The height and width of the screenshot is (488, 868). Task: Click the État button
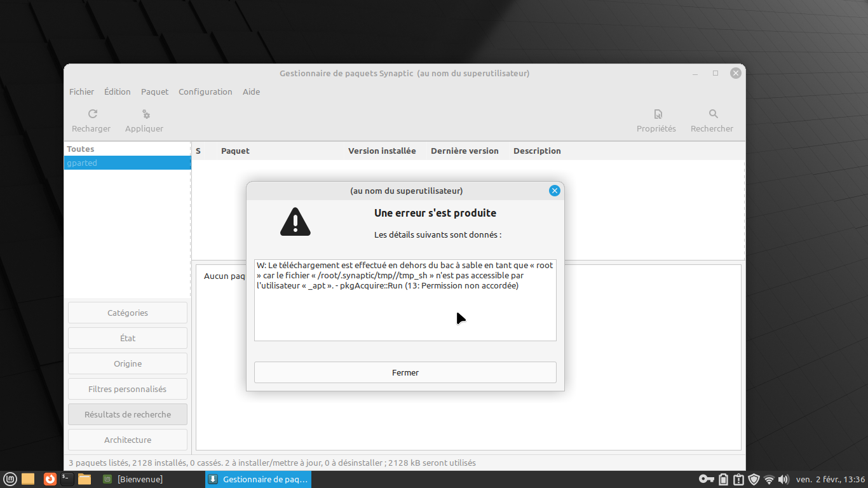(128, 338)
